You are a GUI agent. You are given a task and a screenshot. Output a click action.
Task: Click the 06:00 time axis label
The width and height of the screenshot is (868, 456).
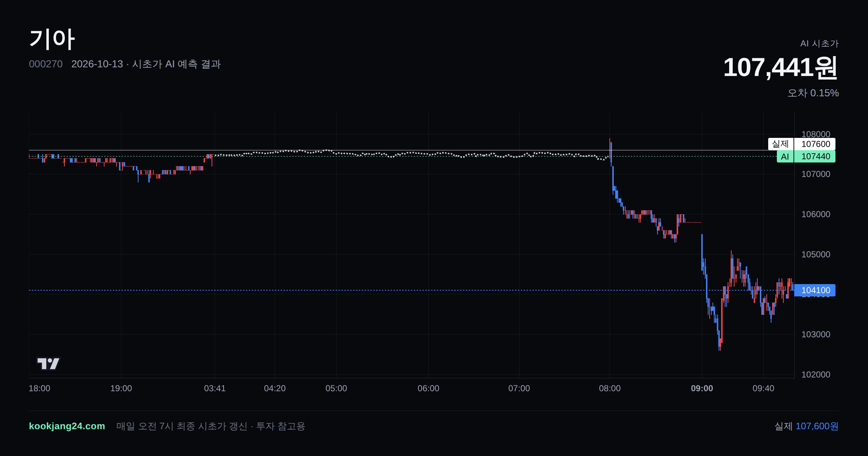tap(429, 388)
